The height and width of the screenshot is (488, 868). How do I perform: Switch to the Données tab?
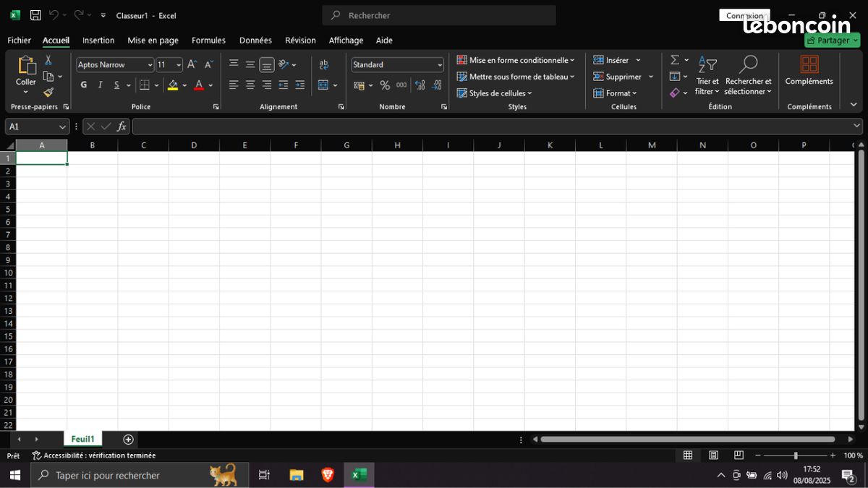coord(255,40)
